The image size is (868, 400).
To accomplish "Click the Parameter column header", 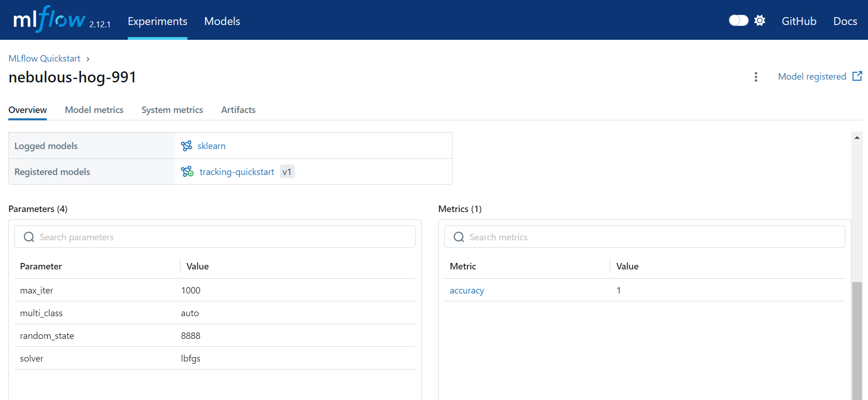I will click(41, 266).
